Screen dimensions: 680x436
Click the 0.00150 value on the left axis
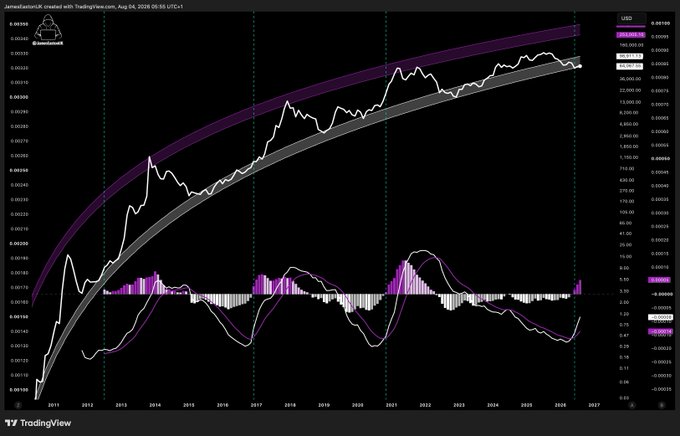[x=19, y=317]
